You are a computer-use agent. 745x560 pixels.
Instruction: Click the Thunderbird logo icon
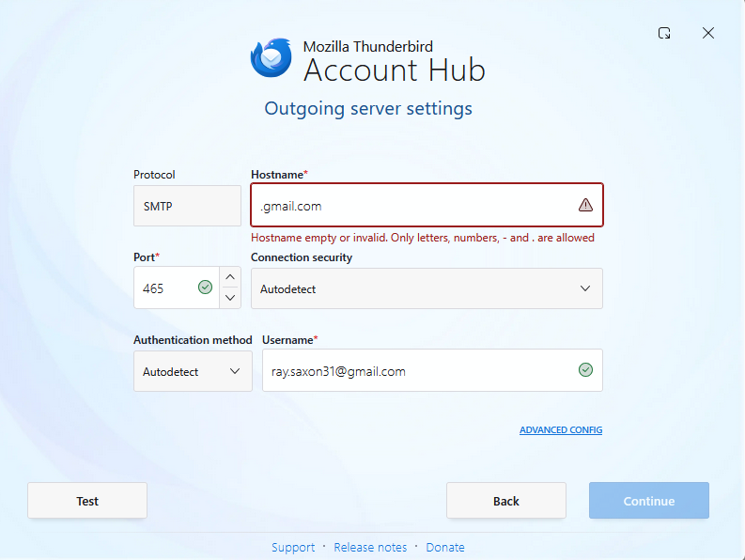[272, 57]
